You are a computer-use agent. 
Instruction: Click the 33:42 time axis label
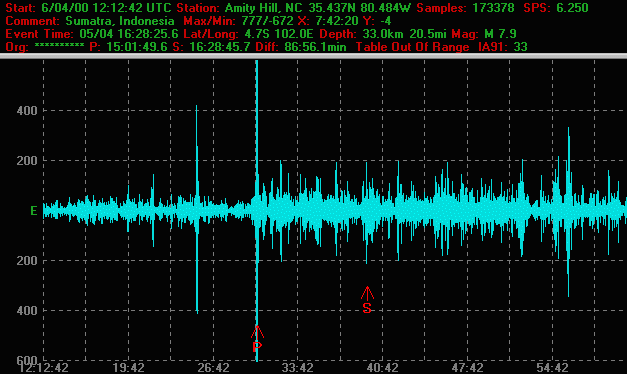point(298,368)
